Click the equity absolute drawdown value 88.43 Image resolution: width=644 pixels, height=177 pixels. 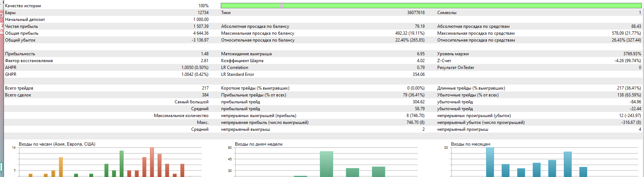click(x=636, y=26)
